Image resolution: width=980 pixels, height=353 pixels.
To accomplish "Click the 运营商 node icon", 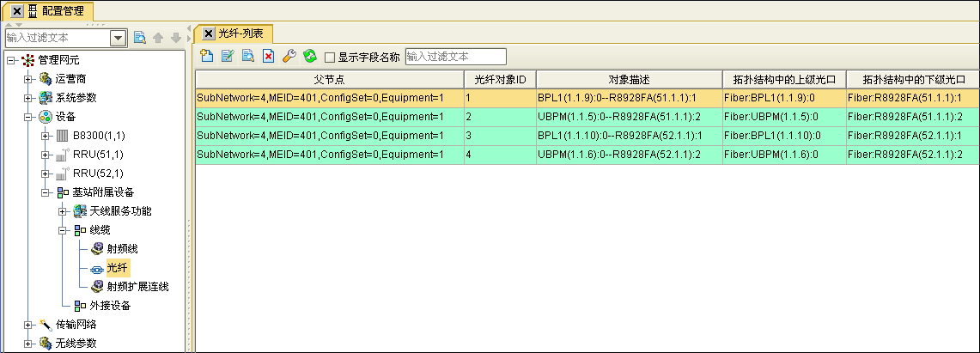I will tap(46, 79).
